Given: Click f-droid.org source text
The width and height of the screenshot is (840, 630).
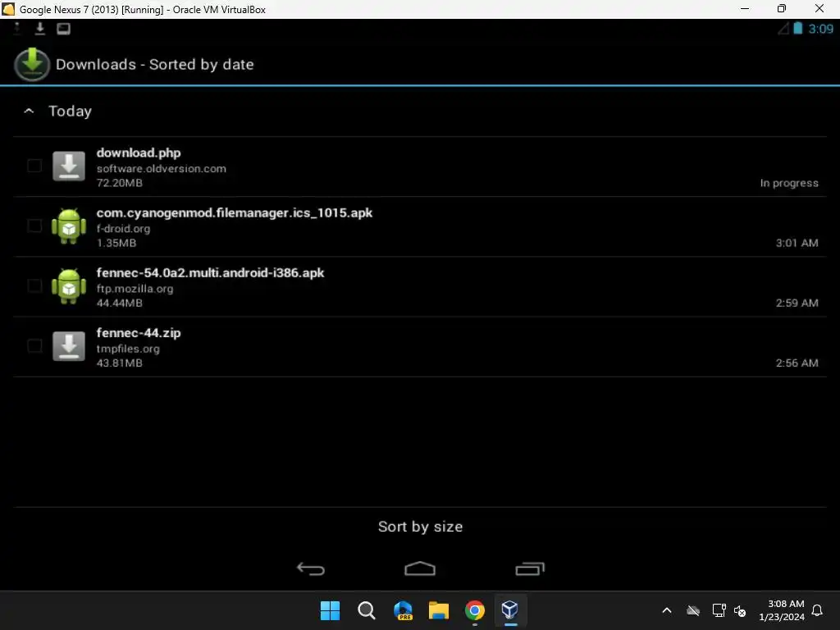Looking at the screenshot, I should [123, 228].
